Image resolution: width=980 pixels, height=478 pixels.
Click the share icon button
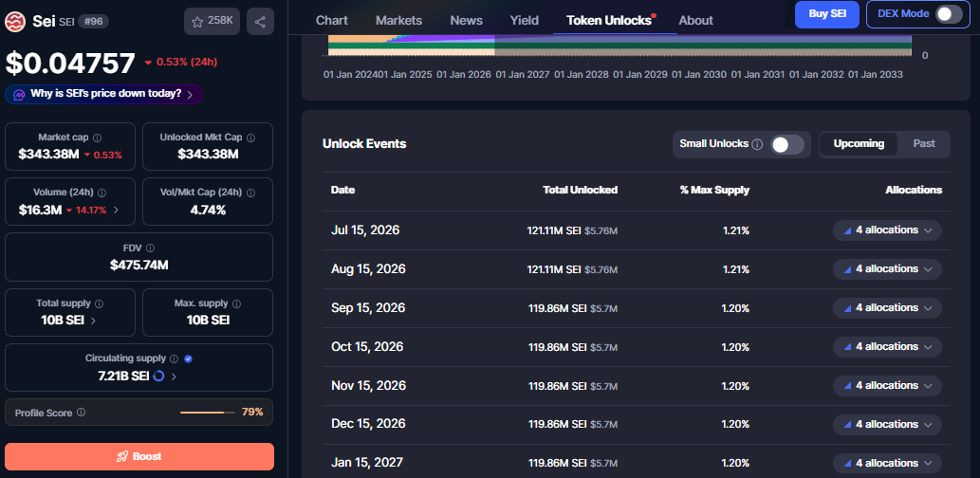[x=260, y=22]
